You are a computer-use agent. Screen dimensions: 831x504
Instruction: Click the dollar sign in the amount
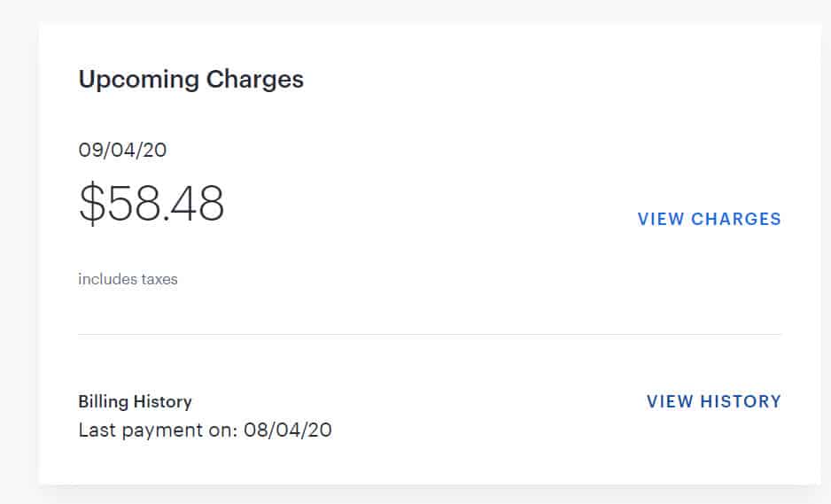[x=91, y=204]
